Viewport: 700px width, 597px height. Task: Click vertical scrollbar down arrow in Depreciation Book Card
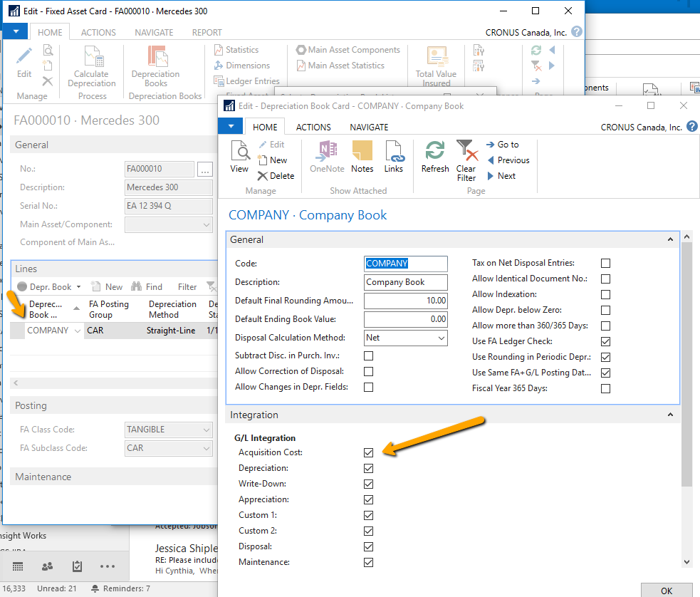(x=686, y=561)
